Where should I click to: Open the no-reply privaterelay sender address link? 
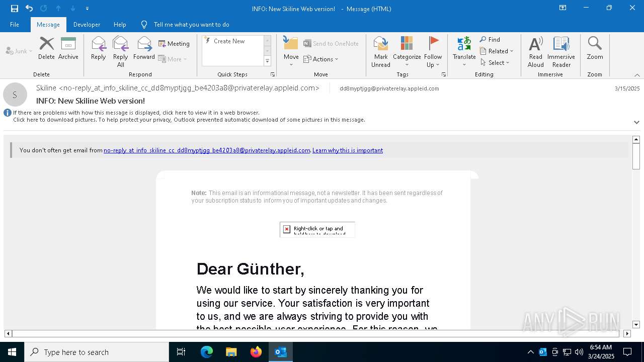(x=207, y=150)
